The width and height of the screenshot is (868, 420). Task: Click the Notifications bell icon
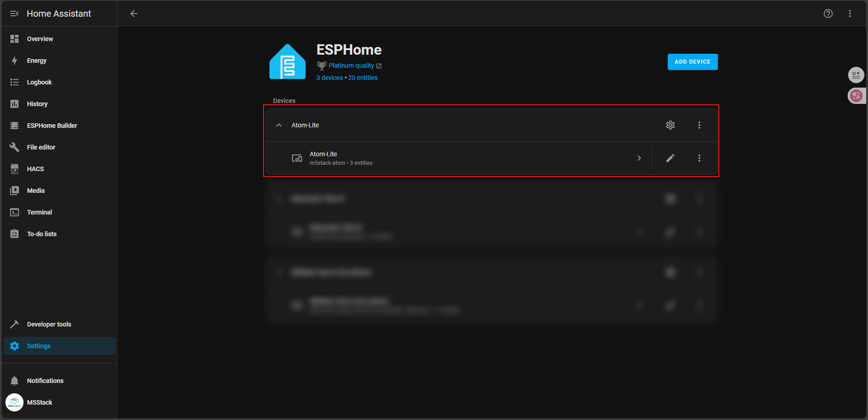point(14,381)
